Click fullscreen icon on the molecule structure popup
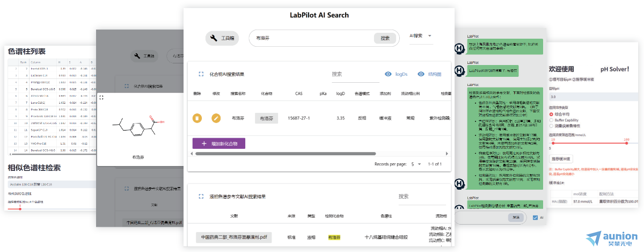This screenshot has width=644, height=252. point(101,97)
